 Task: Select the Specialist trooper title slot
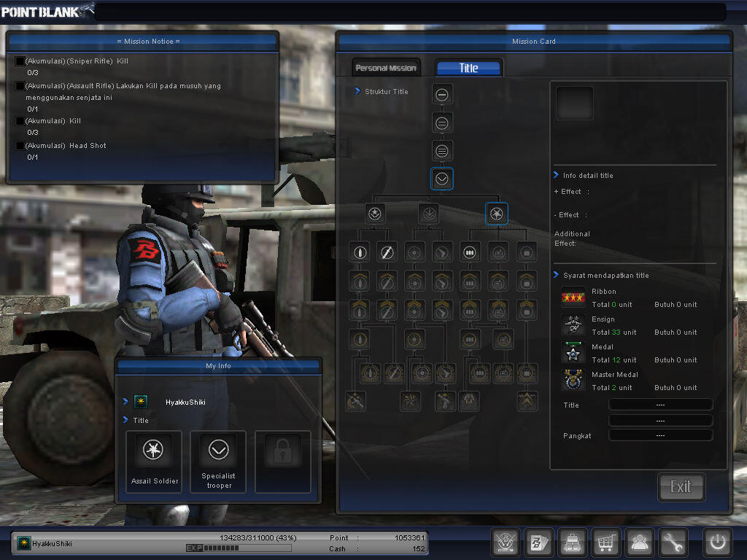tap(218, 462)
